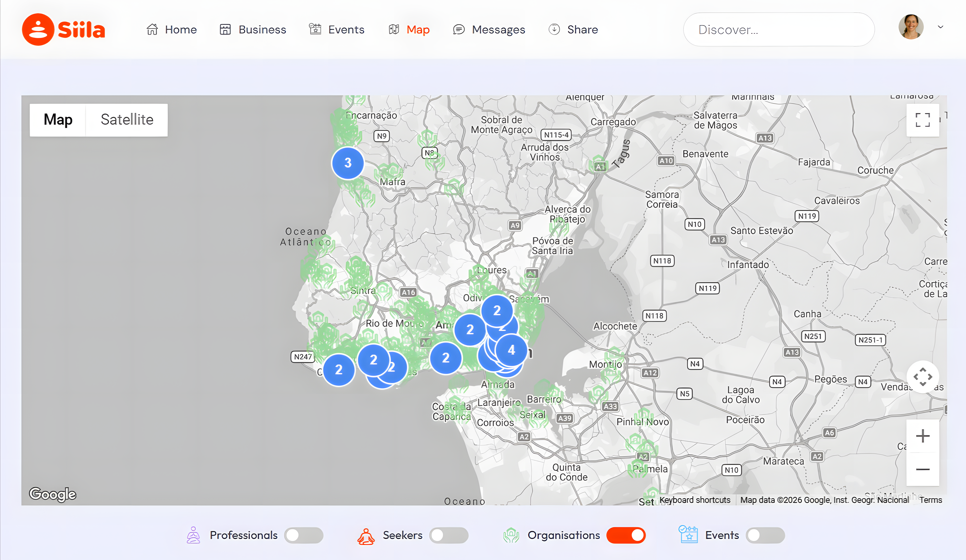Open the Events nav item

coord(337,30)
